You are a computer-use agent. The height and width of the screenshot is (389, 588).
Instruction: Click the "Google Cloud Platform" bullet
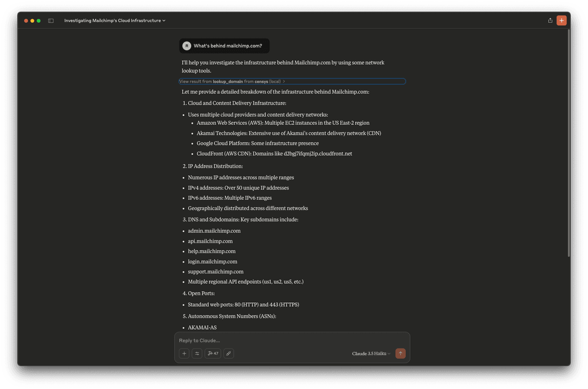tap(258, 144)
